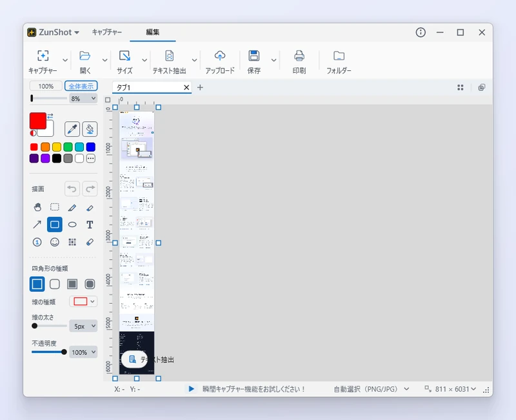The height and width of the screenshot is (420, 516).
Task: Choose the square-cornered outline rectangle type
Action: coord(37,284)
